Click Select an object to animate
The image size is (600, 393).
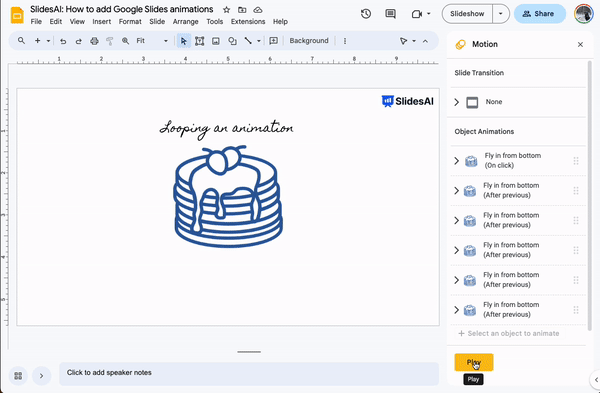(x=509, y=334)
